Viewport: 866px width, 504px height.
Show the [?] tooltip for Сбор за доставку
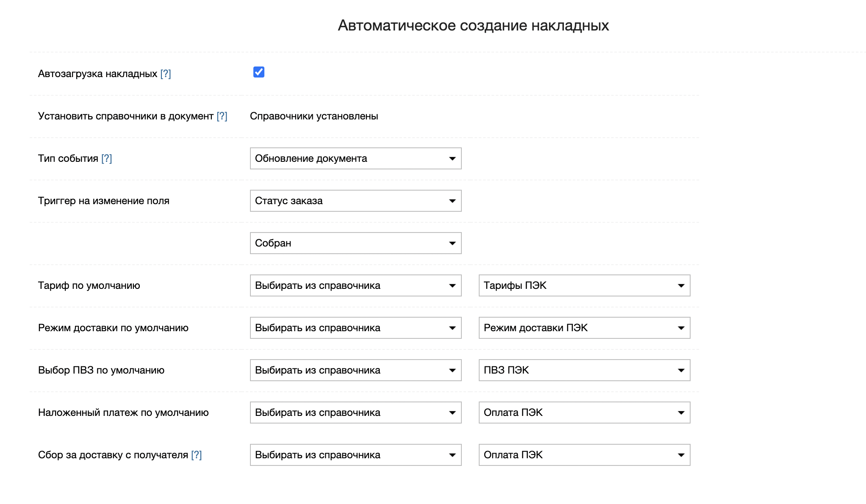(197, 455)
